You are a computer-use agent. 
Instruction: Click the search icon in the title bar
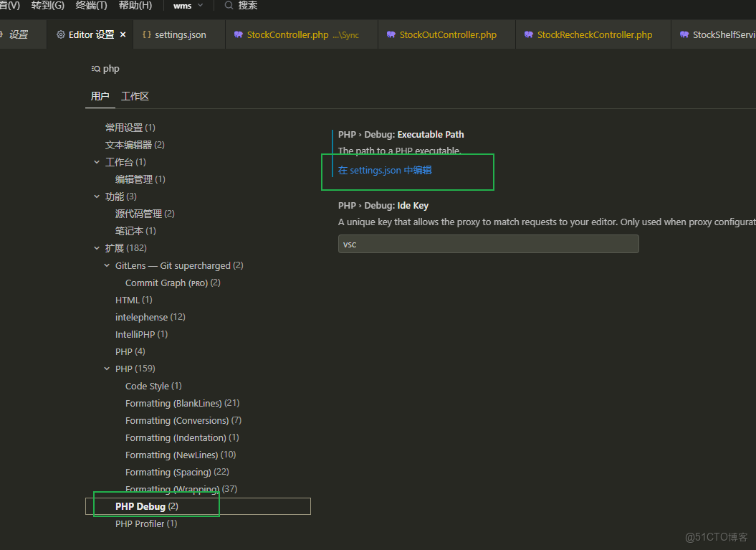tap(227, 5)
